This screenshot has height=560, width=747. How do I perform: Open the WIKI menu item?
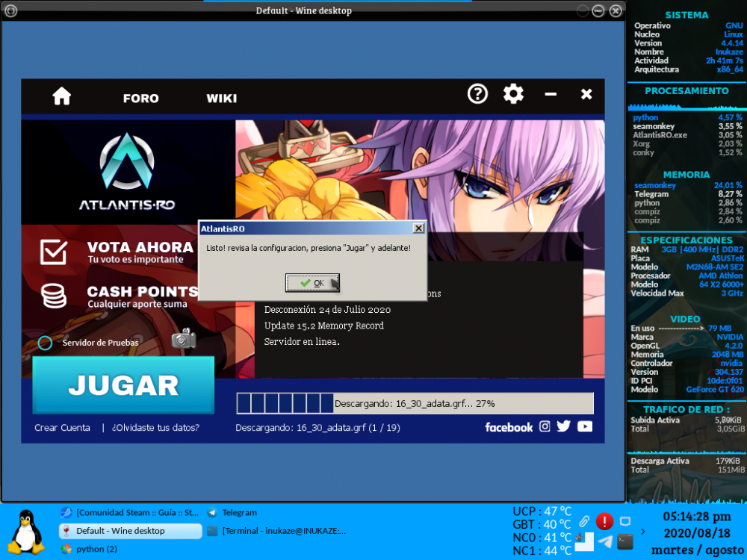tap(221, 99)
